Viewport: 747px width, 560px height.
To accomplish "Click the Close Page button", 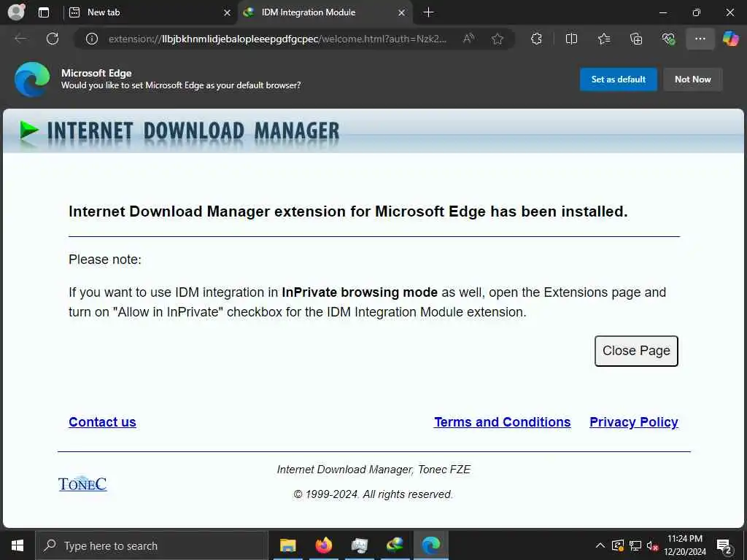I will coord(636,351).
